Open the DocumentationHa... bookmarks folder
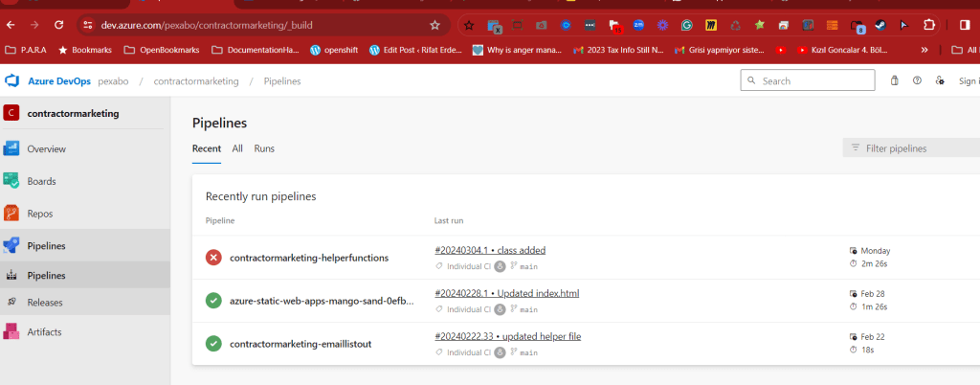The width and height of the screenshot is (980, 385). click(x=256, y=50)
